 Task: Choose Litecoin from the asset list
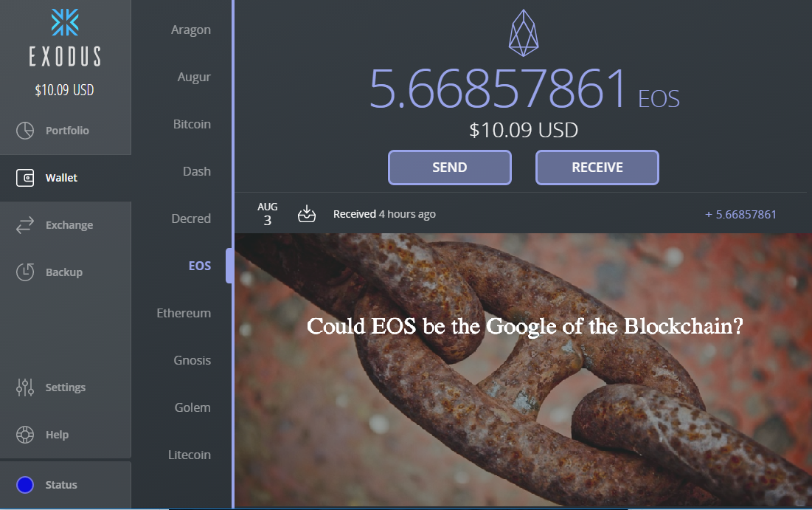tap(189, 455)
